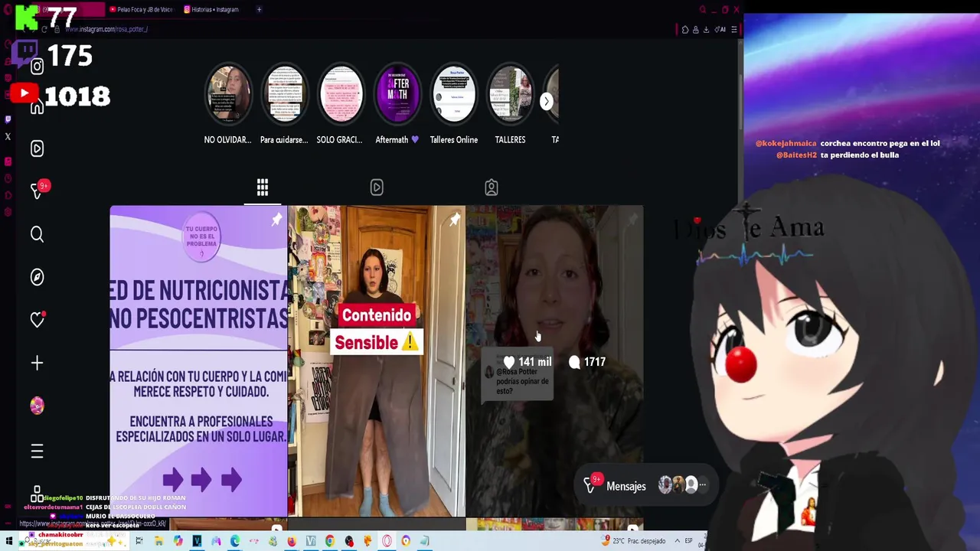Image resolution: width=980 pixels, height=551 pixels.
Task: Switch to Pelao Foca y JB browser tab
Action: (x=141, y=9)
